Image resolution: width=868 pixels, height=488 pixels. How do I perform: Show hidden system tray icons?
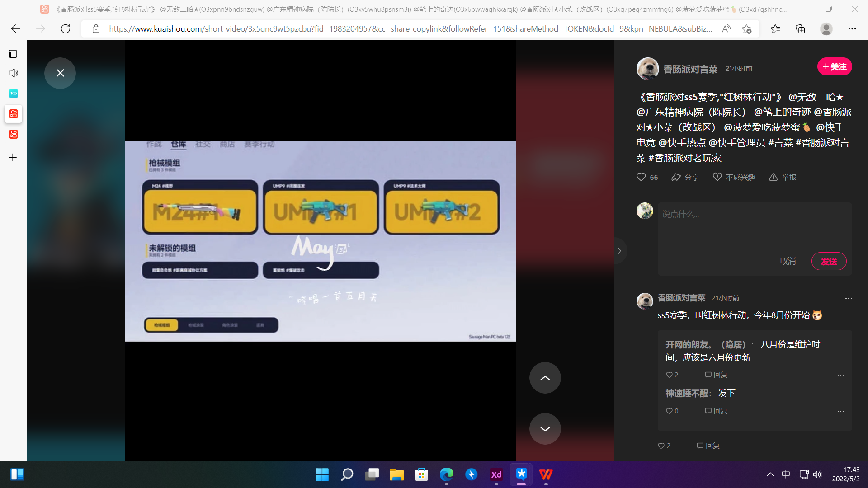(x=770, y=474)
